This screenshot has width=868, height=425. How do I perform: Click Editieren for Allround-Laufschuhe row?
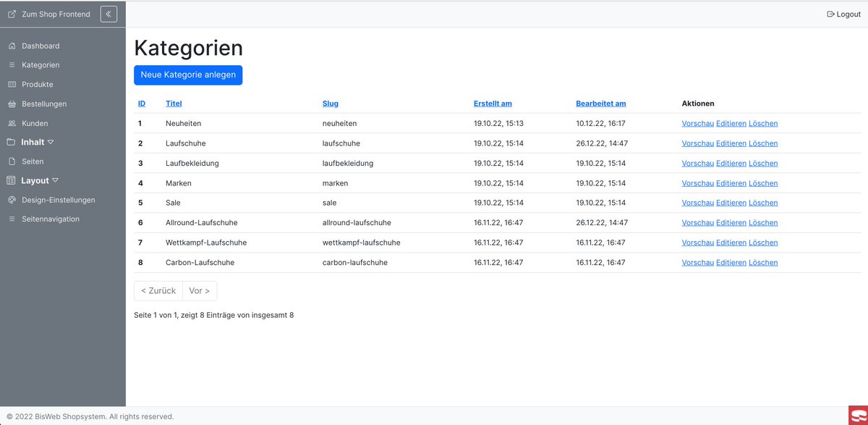[731, 222]
